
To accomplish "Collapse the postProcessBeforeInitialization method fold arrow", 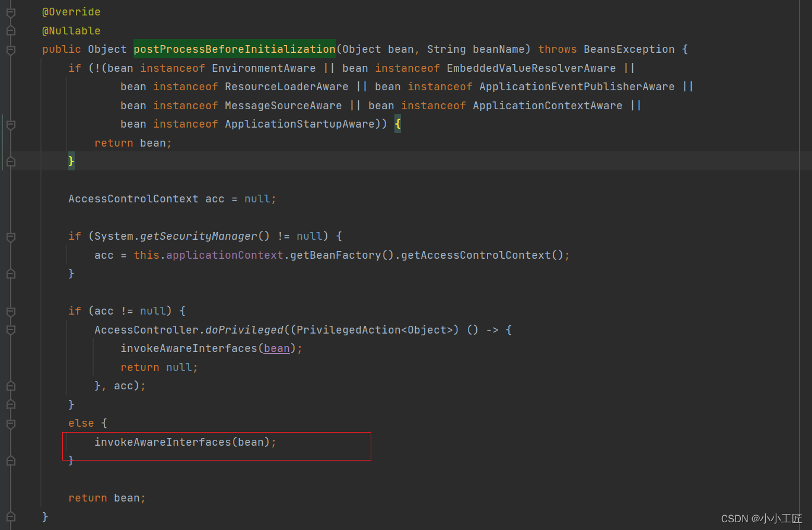I will 11,50.
